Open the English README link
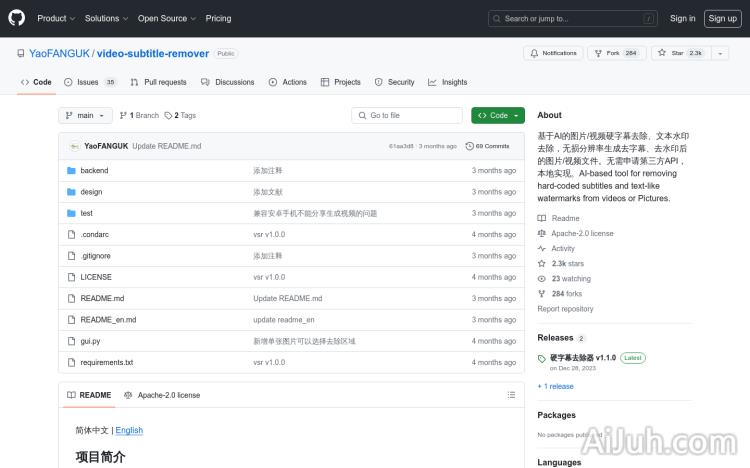750x468 pixels. click(129, 430)
